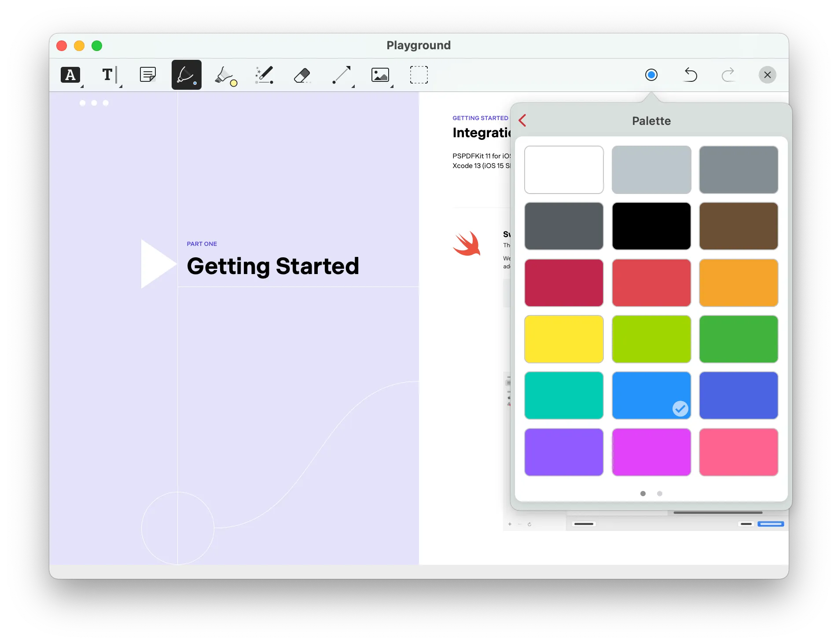Viewport: 838px width, 644px height.
Task: Open the color picker from the toolbar
Action: pos(651,75)
